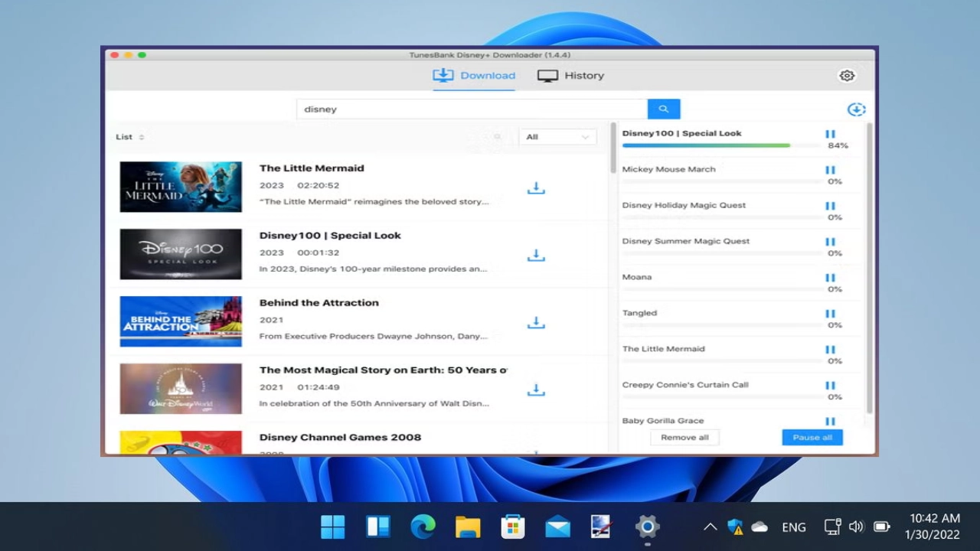Pause the Tangled download
Viewport: 980px width, 551px height.
point(830,314)
